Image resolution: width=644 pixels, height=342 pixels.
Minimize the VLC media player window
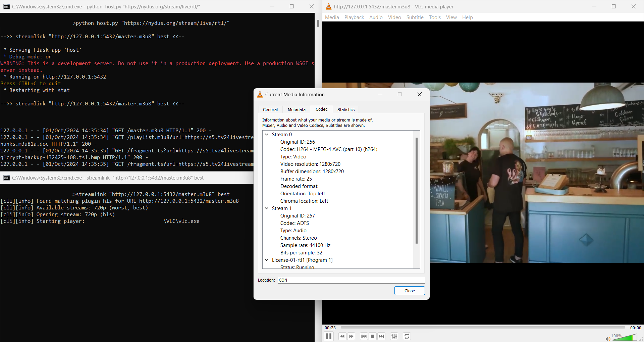pyautogui.click(x=594, y=6)
